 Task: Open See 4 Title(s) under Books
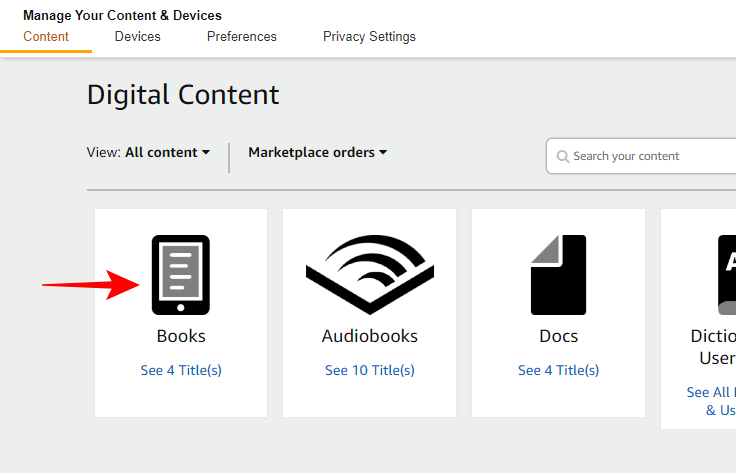pyautogui.click(x=181, y=370)
